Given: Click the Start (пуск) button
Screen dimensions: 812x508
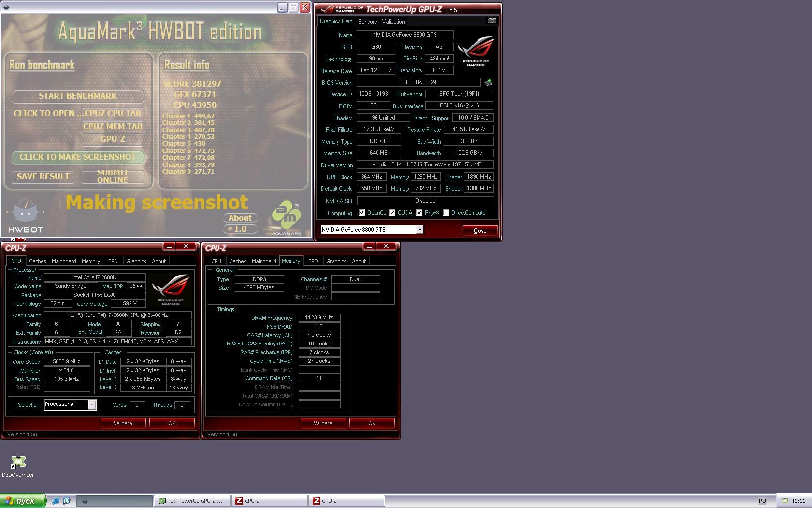Looking at the screenshot, I should [x=23, y=501].
